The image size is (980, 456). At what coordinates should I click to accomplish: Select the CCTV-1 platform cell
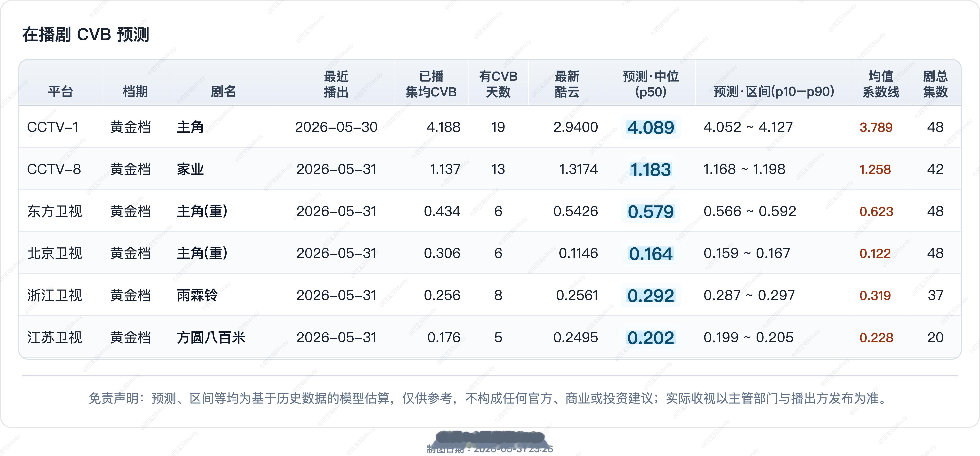pos(53,127)
